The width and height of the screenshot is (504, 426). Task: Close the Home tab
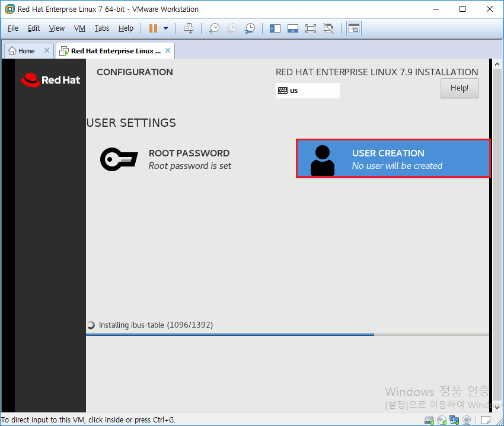[x=47, y=50]
